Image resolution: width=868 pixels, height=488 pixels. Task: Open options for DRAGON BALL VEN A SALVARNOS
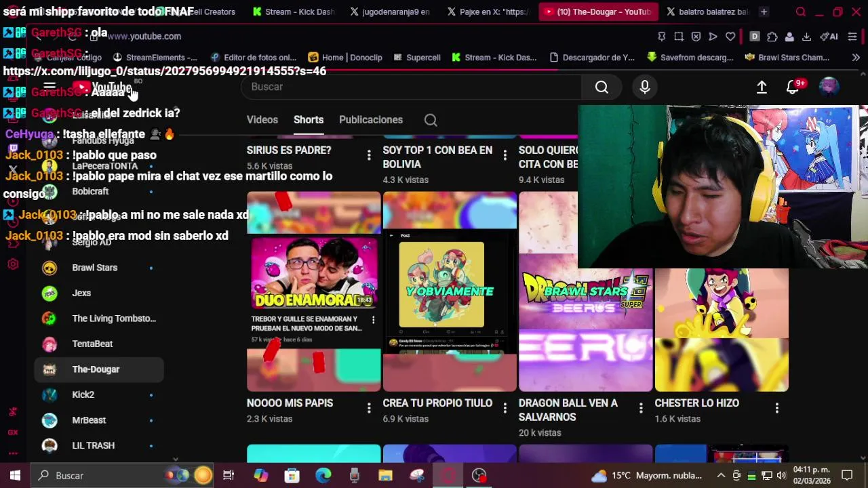pyautogui.click(x=641, y=408)
